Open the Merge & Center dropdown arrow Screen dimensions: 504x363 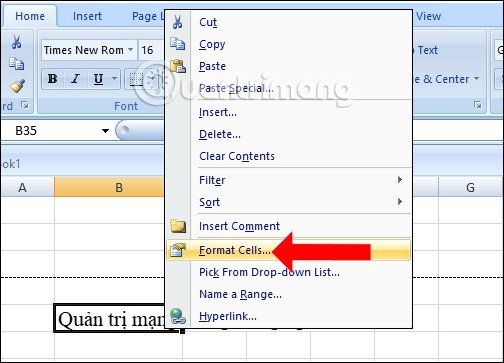(x=476, y=79)
